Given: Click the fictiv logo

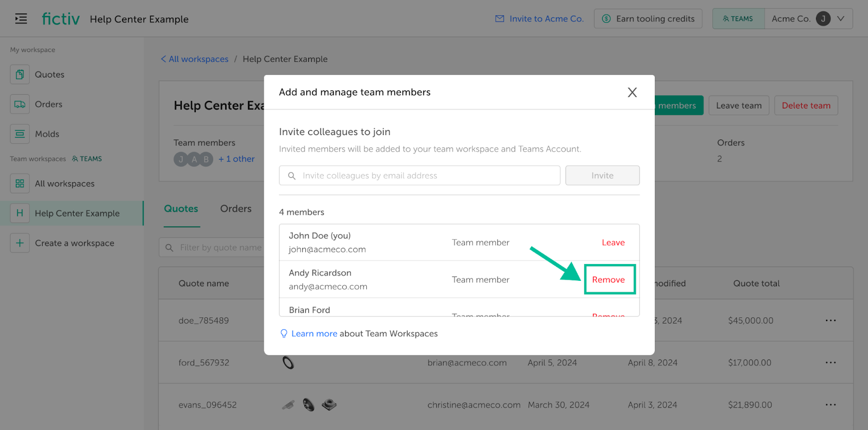Looking at the screenshot, I should tap(61, 19).
